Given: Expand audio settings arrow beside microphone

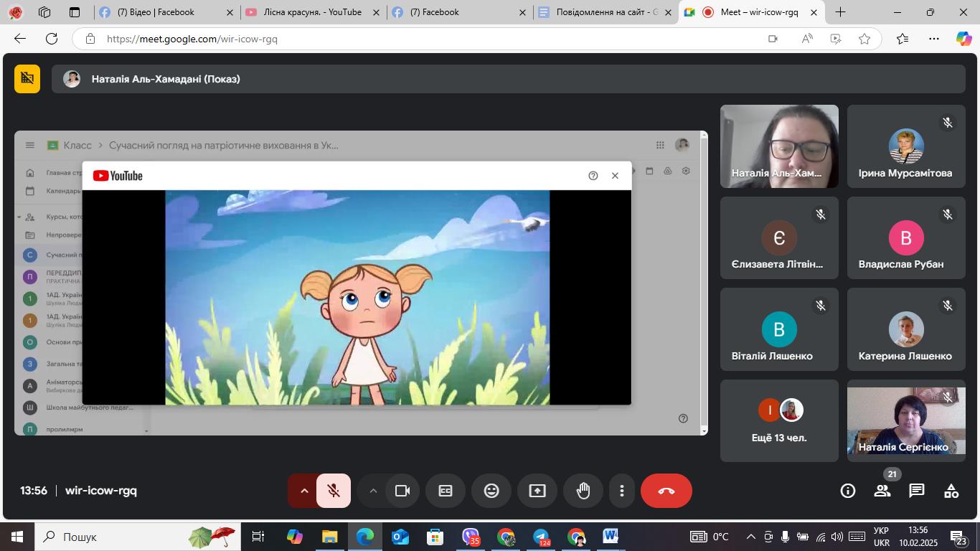Looking at the screenshot, I should 303,491.
